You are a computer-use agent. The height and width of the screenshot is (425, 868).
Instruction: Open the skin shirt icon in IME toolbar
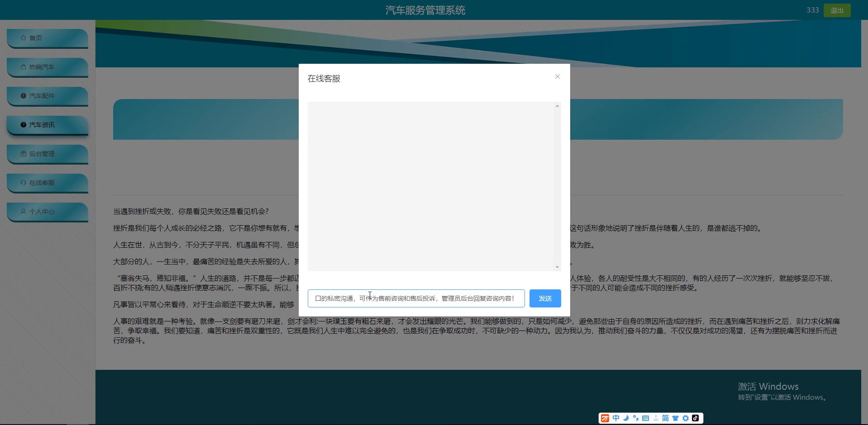[x=676, y=418]
